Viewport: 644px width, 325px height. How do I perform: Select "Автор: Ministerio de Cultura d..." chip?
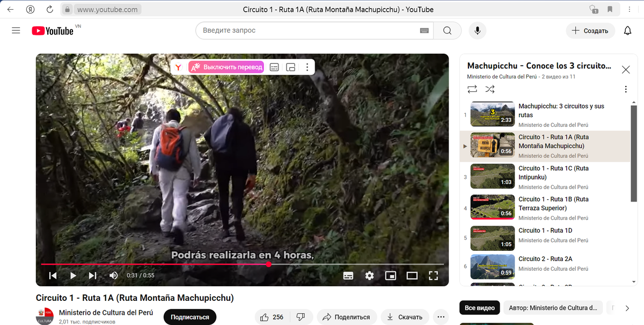553,308
